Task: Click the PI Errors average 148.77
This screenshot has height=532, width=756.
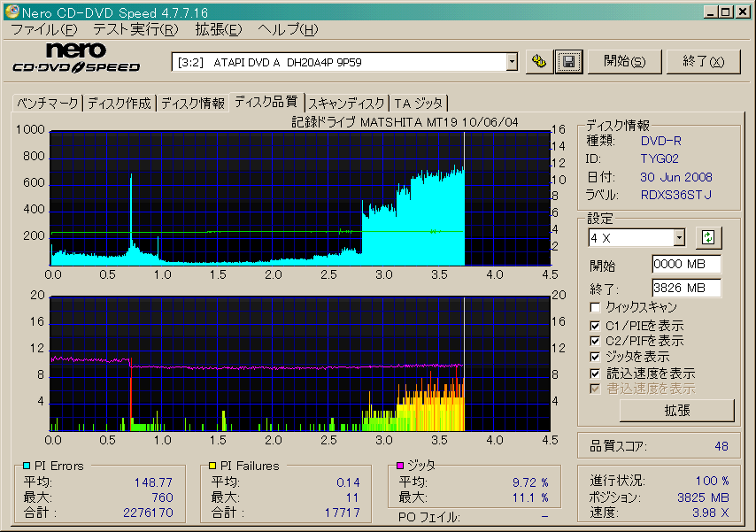Action: coord(153,482)
